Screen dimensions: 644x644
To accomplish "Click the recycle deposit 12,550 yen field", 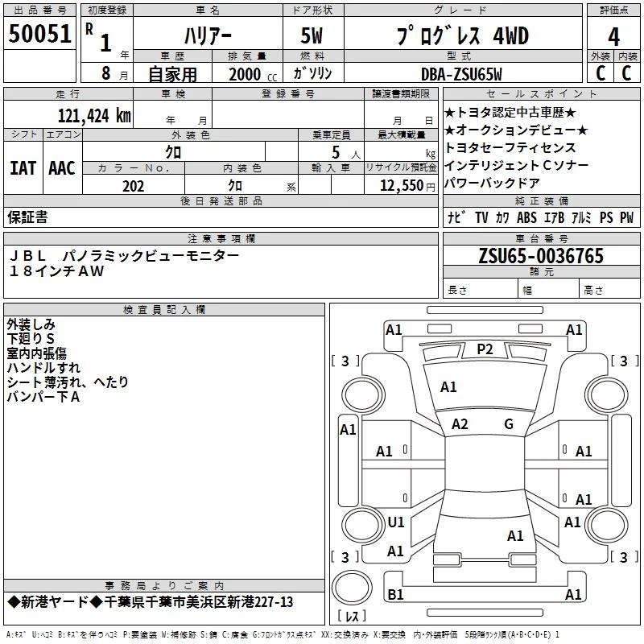I will [401, 185].
